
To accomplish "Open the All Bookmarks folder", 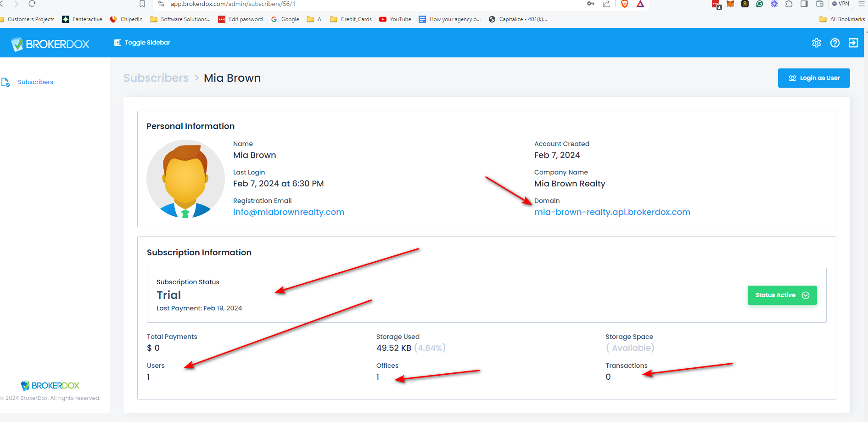I will [842, 19].
